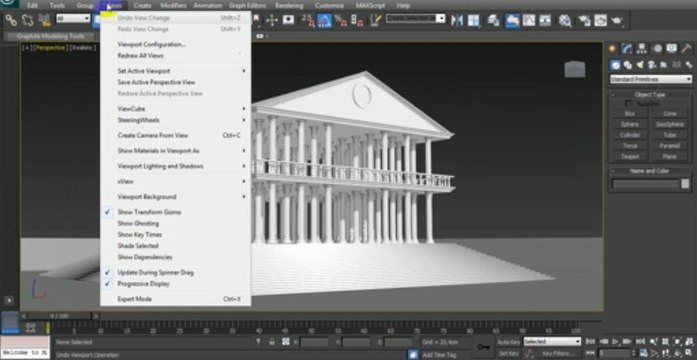Click the Box primitive button
Screen dimensions: 697x360
point(629,114)
